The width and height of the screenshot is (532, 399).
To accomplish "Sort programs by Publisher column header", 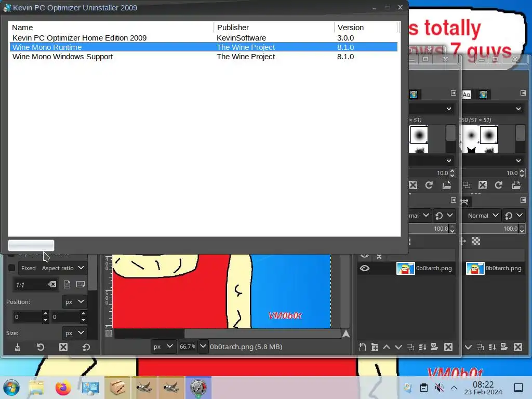I will 274,28.
